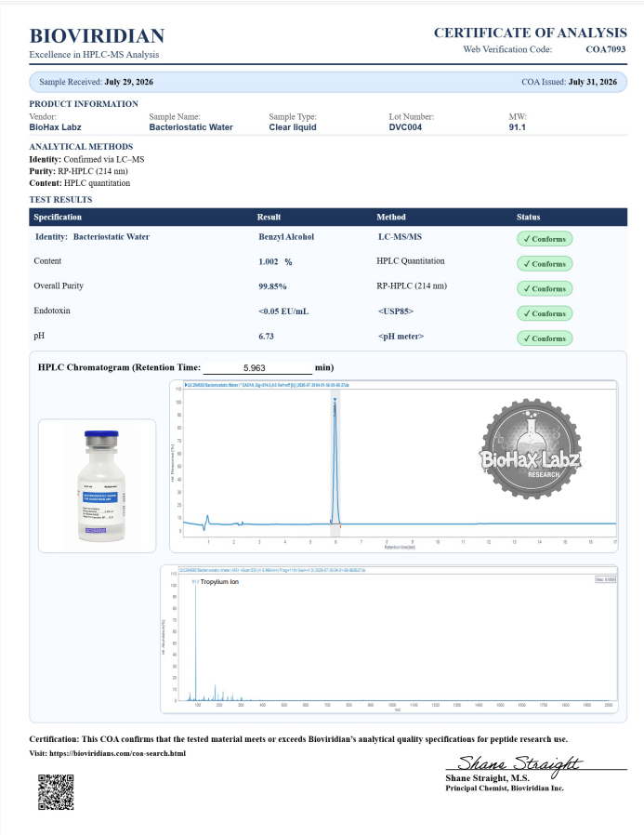Click Conforms badge in Identity row
644x835 pixels.
pos(545,239)
